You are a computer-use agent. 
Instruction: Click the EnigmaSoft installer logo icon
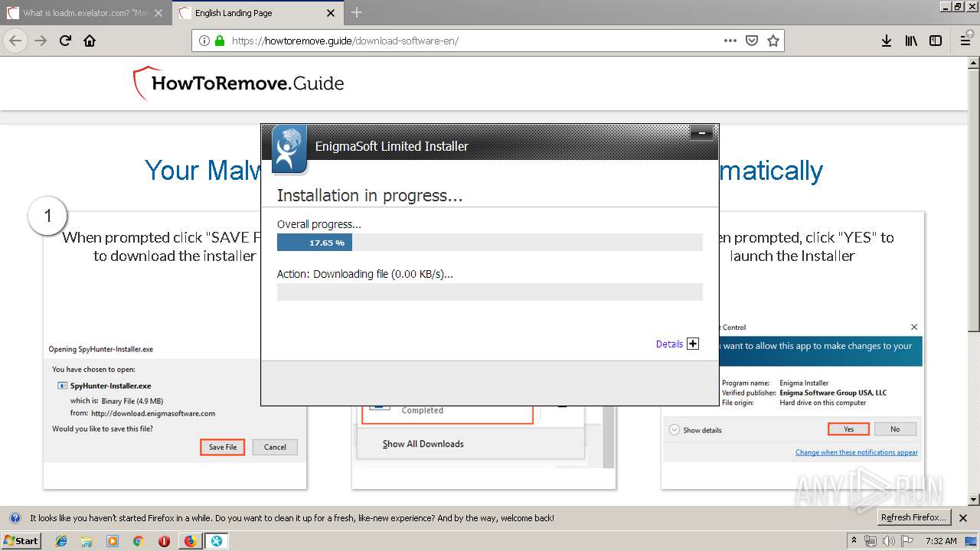coord(289,148)
